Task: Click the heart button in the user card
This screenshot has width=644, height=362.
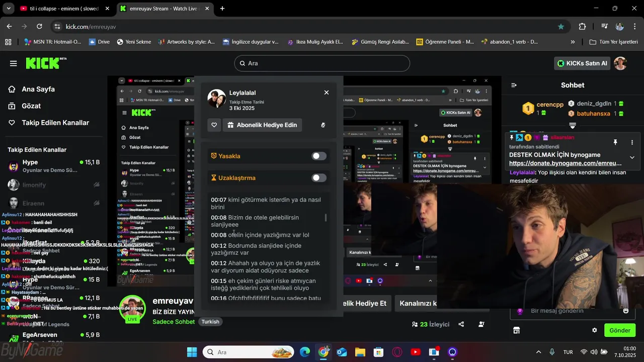Action: click(214, 125)
